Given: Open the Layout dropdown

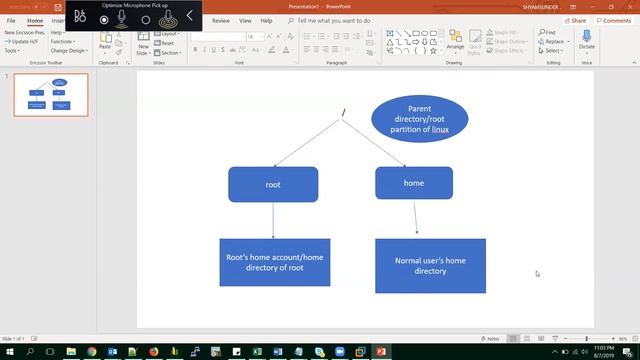Looking at the screenshot, I should click(x=167, y=34).
